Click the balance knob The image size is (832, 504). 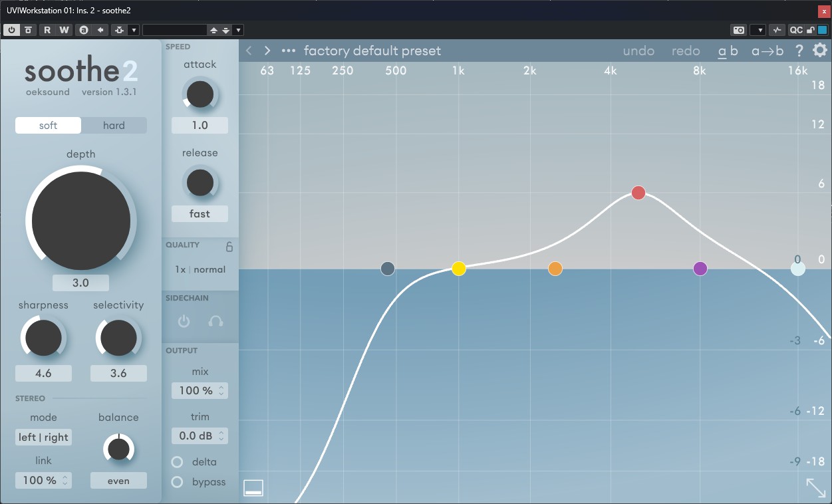(118, 449)
